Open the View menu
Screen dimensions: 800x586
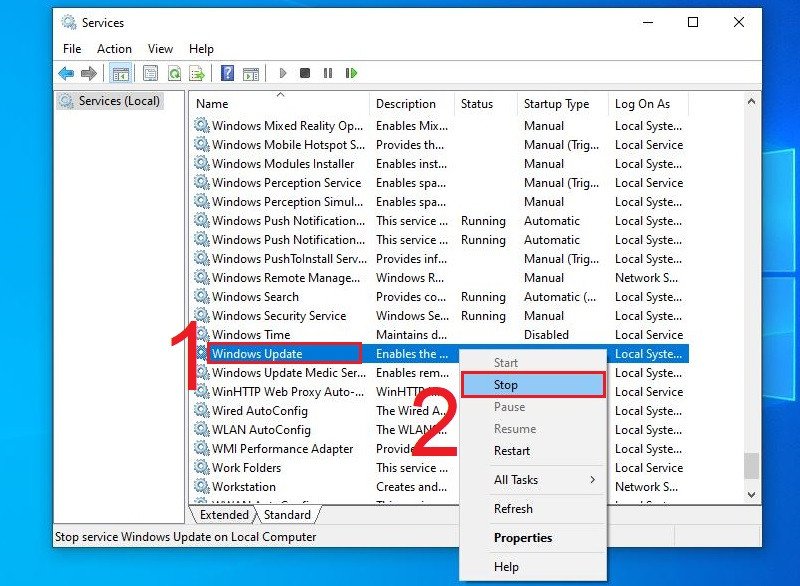[x=160, y=48]
